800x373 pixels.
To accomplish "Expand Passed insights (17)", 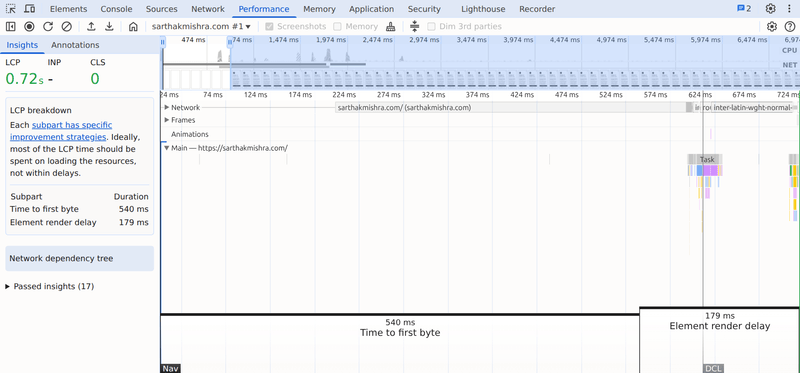I will point(49,286).
